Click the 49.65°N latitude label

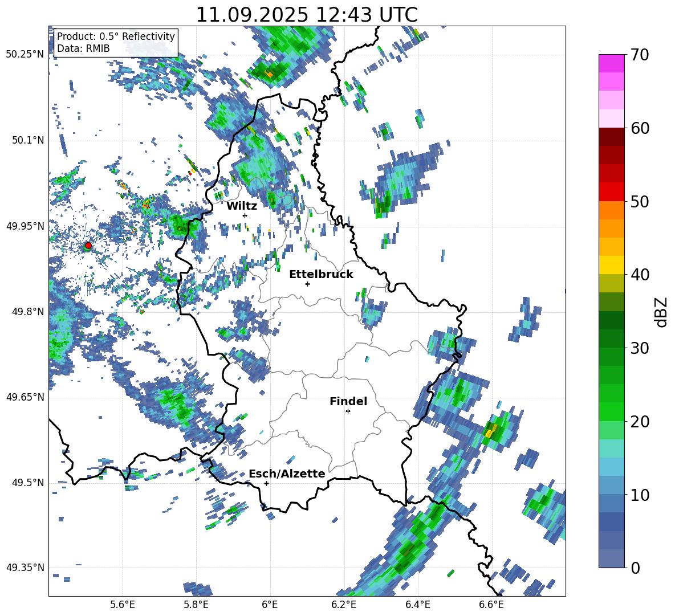(25, 397)
